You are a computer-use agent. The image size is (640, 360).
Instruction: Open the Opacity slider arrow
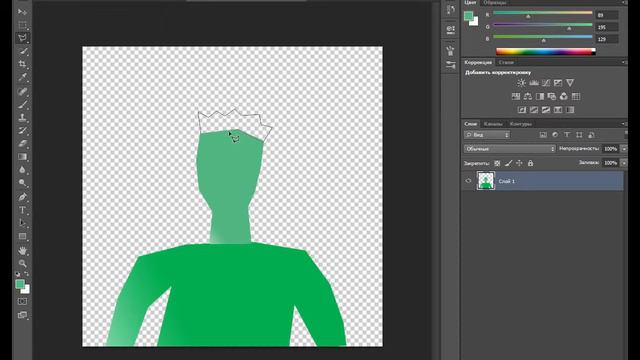click(x=624, y=149)
